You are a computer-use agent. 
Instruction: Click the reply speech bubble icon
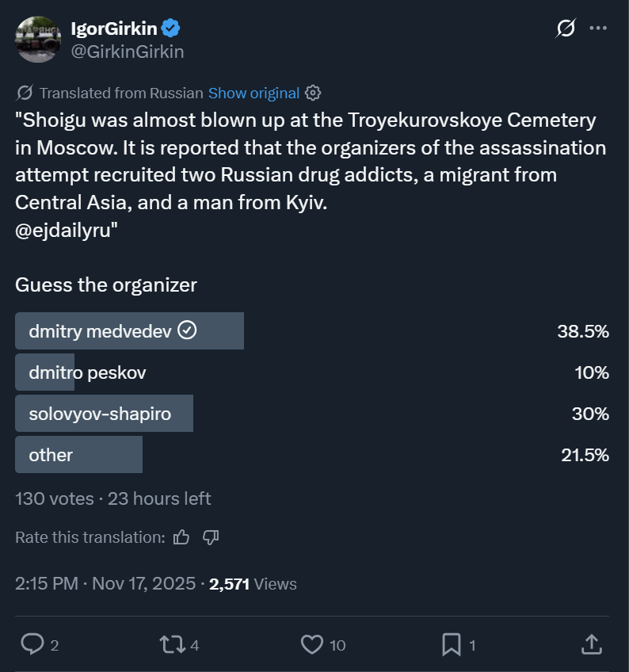(x=32, y=644)
